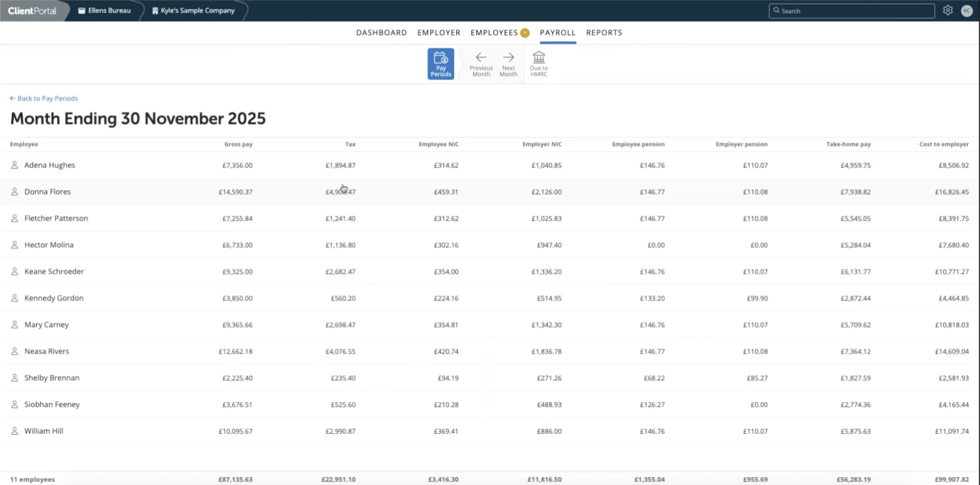The height and width of the screenshot is (485, 980).
Task: Click the KC account avatar
Action: (967, 11)
